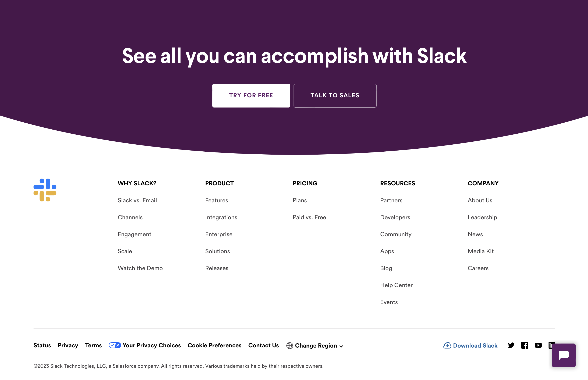Open Slack's Twitter page icon

pos(511,345)
